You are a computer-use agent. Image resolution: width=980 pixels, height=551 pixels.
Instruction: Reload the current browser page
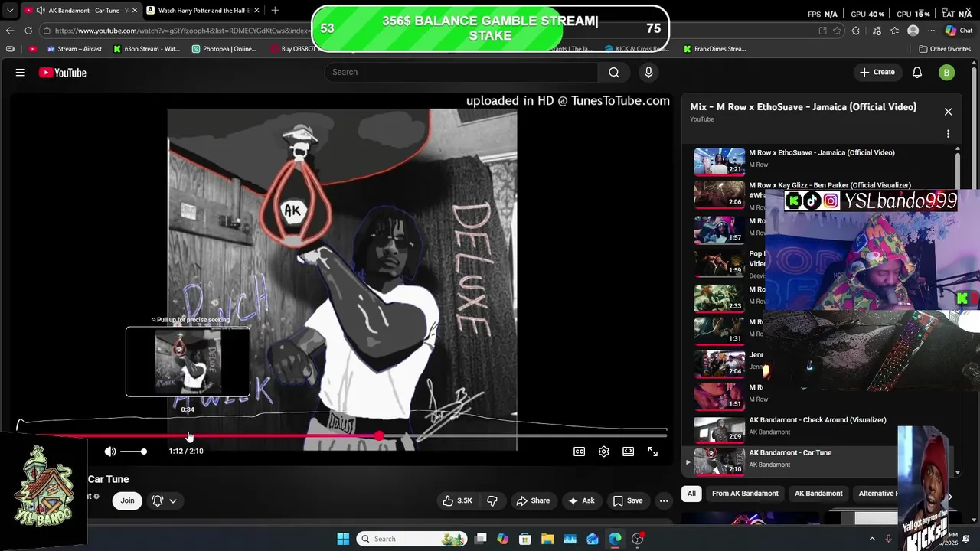pyautogui.click(x=28, y=31)
